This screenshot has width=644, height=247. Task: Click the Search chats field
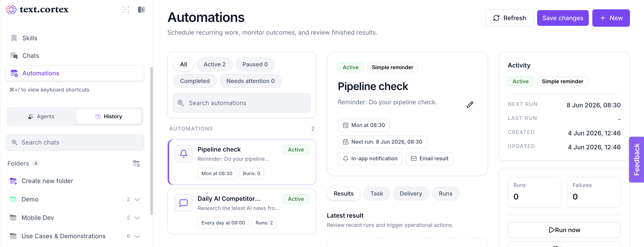coord(75,142)
